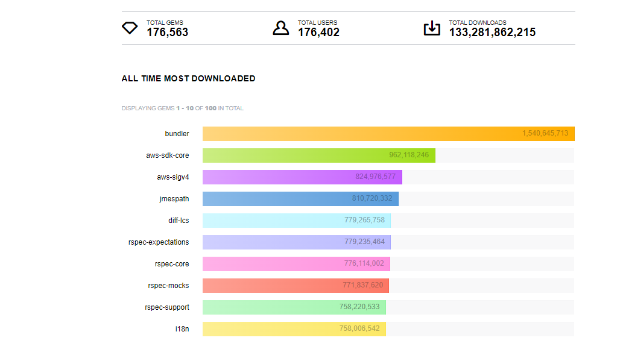Open the aws-sdk-core gem link
Viewport: 626px width, 364px height.
[167, 155]
